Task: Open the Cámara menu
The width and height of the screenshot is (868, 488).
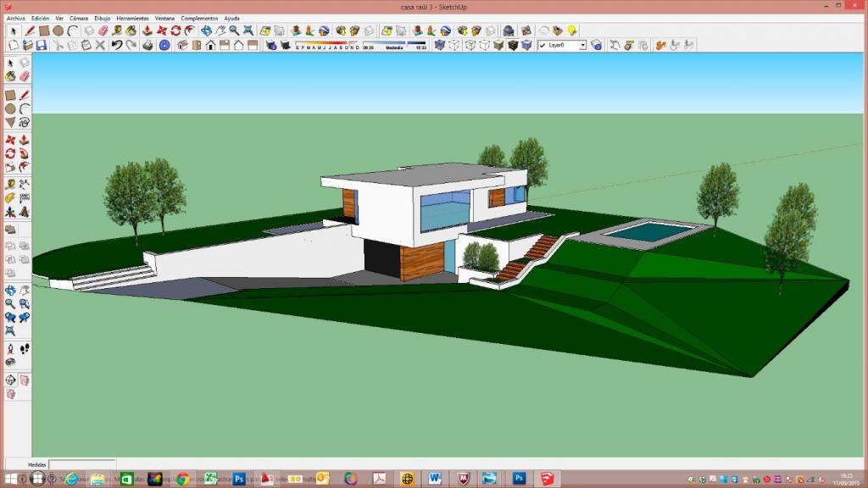Action: [x=79, y=18]
